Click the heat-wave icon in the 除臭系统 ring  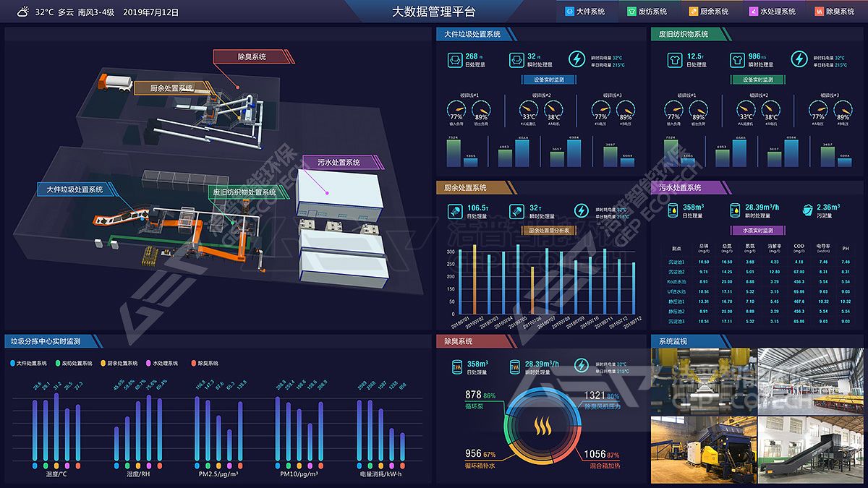[x=540, y=427]
